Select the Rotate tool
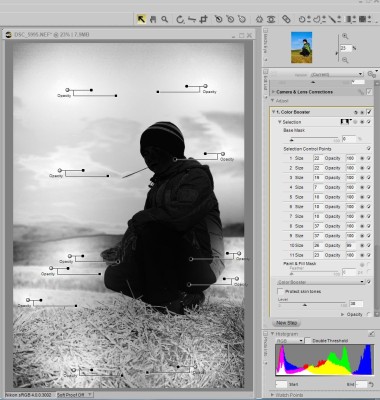 point(180,19)
